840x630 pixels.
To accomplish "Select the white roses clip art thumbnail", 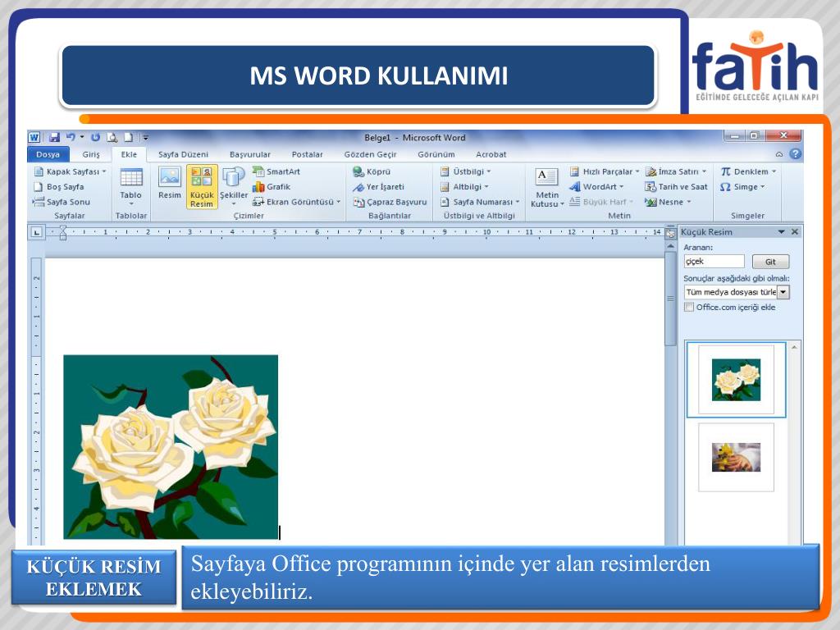I will click(x=736, y=380).
